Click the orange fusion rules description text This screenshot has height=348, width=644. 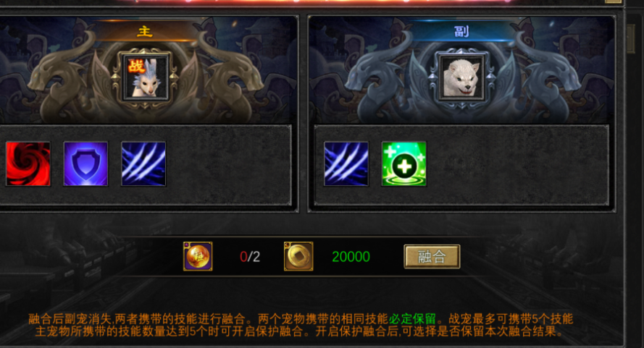(300, 325)
